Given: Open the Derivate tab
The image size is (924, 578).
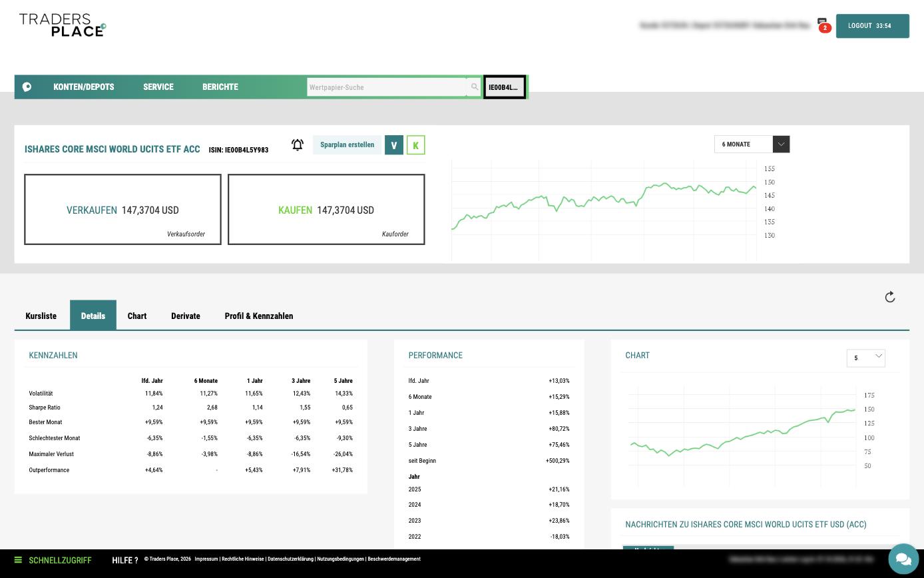Looking at the screenshot, I should tap(186, 316).
